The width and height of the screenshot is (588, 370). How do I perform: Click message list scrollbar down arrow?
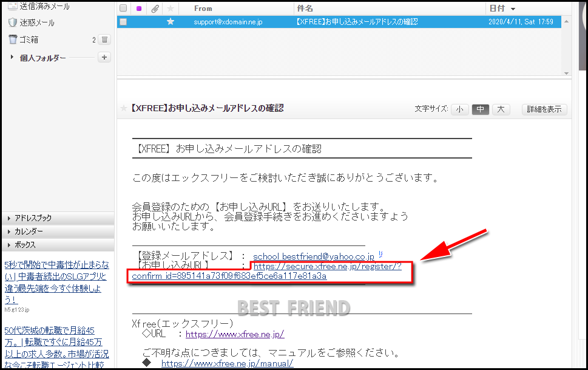click(566, 74)
